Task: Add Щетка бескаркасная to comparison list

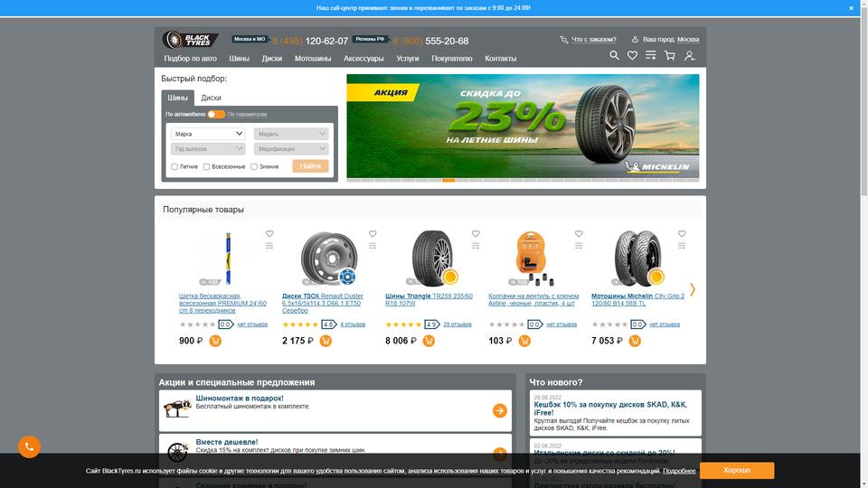Action: [269, 246]
